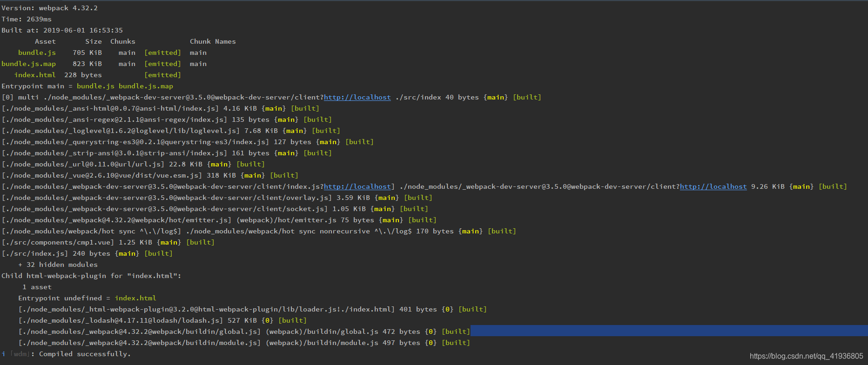Click the lodash.js 527 KiB line
The image size is (868, 365).
(x=162, y=320)
